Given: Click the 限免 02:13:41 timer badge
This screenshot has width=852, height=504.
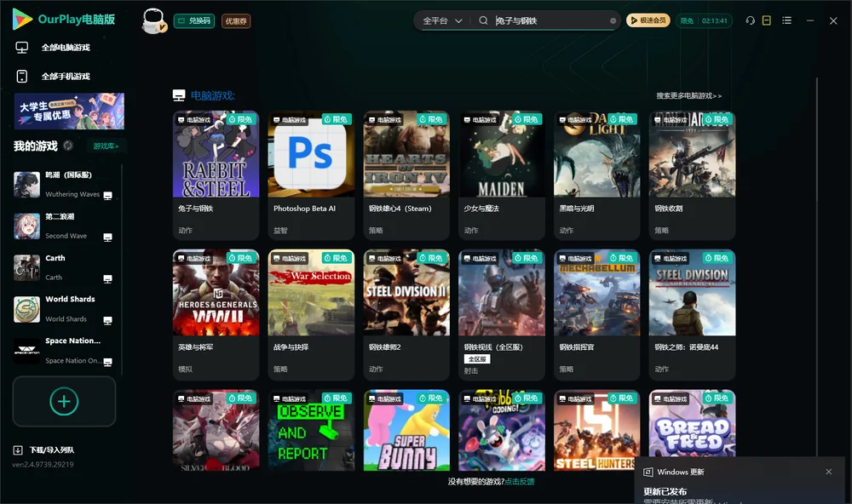Looking at the screenshot, I should pyautogui.click(x=704, y=20).
